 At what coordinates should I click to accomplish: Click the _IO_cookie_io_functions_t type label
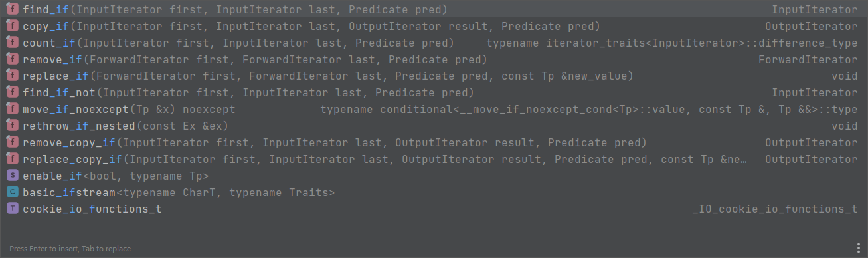point(775,209)
